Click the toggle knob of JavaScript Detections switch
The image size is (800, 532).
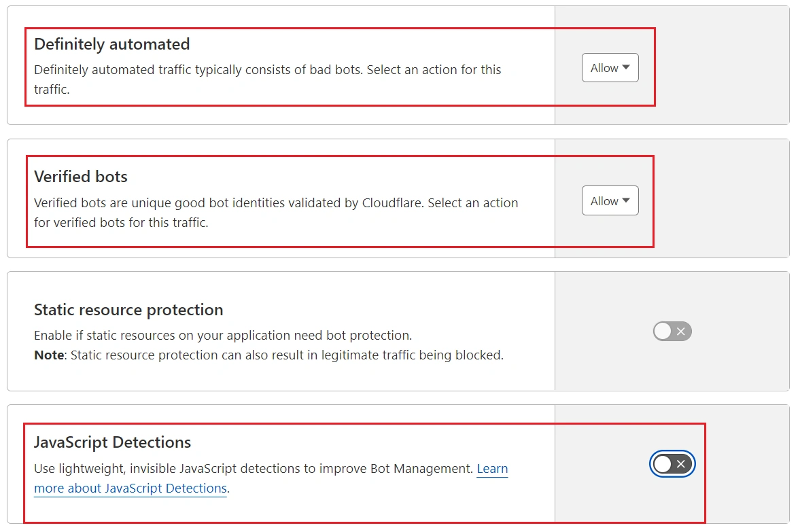click(x=663, y=464)
